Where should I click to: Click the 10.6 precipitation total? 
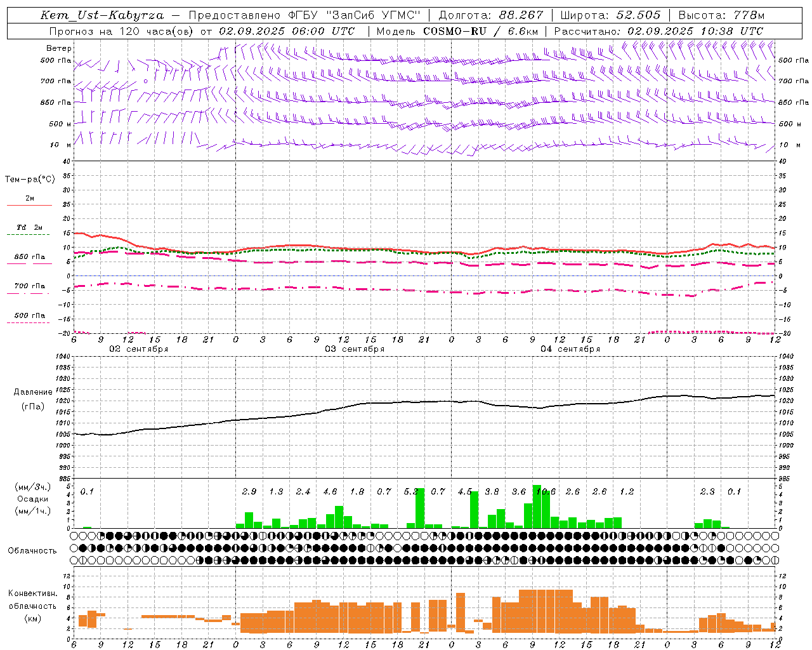[x=546, y=492]
